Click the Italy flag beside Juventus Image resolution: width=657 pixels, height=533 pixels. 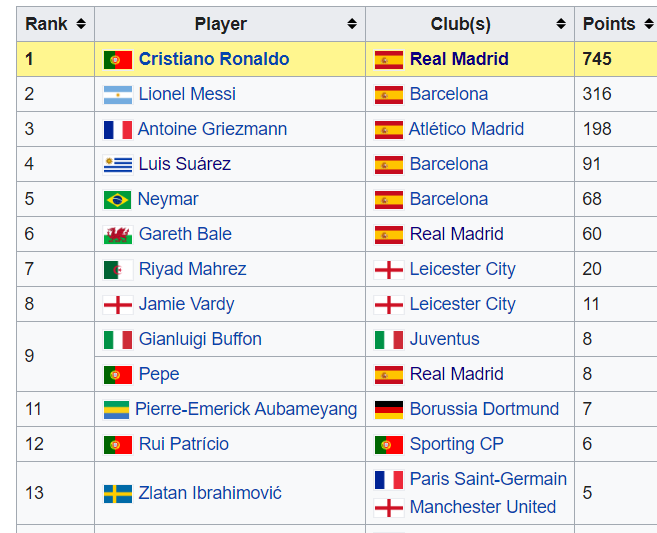click(388, 340)
